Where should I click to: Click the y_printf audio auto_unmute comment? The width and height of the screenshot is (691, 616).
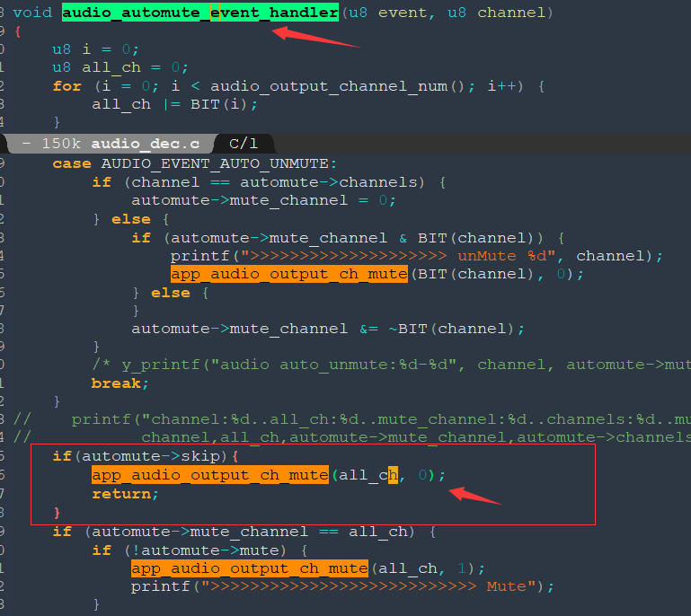(392, 365)
